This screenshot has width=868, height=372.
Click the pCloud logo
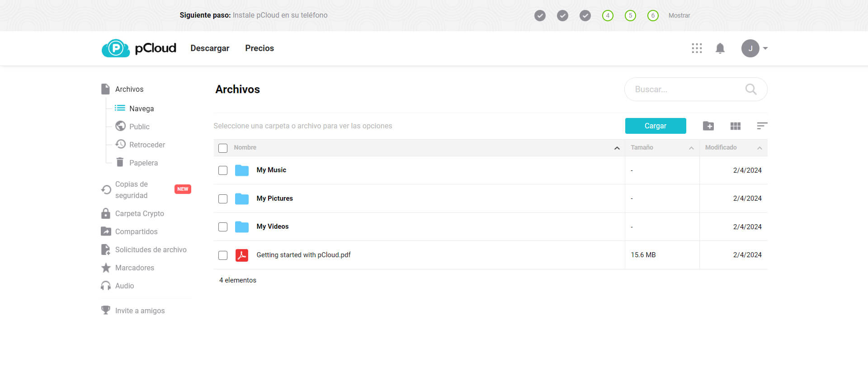[139, 48]
